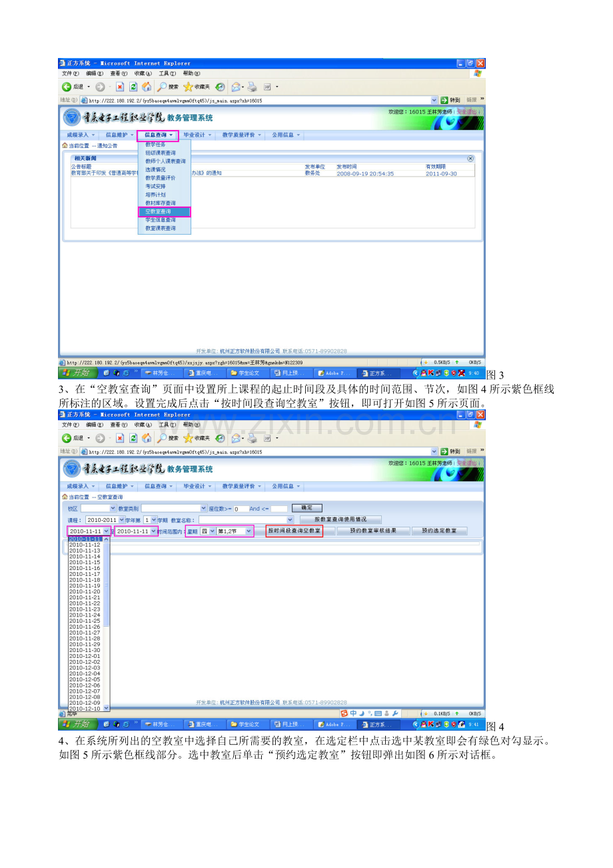Click the 预约选定教室 button

pos(439,531)
